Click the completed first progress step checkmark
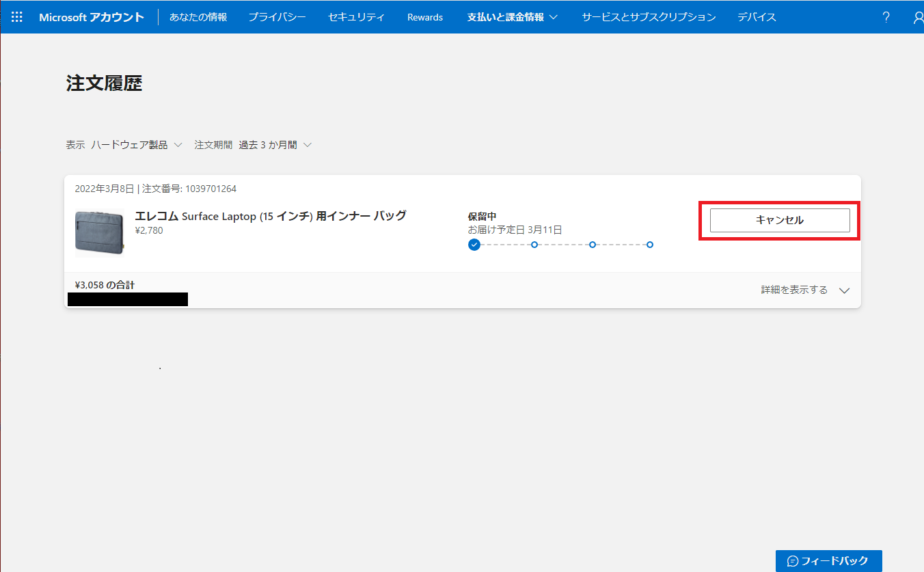This screenshot has height=572, width=924. [474, 245]
